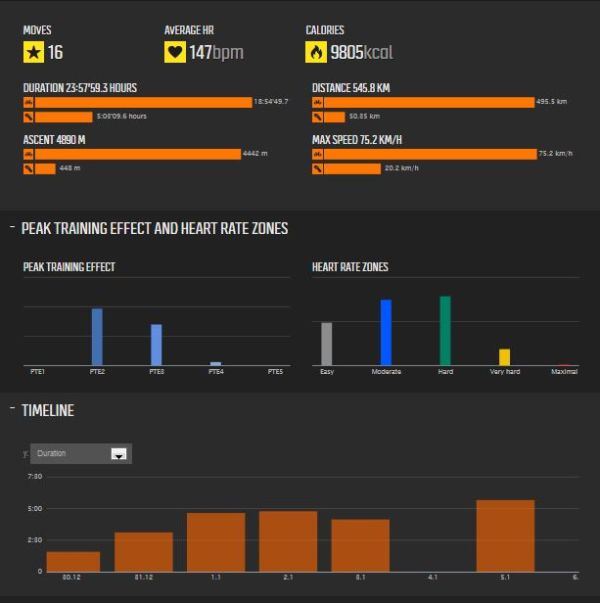Click the running icon in the Max Speed section
The height and width of the screenshot is (603, 600).
point(317,169)
